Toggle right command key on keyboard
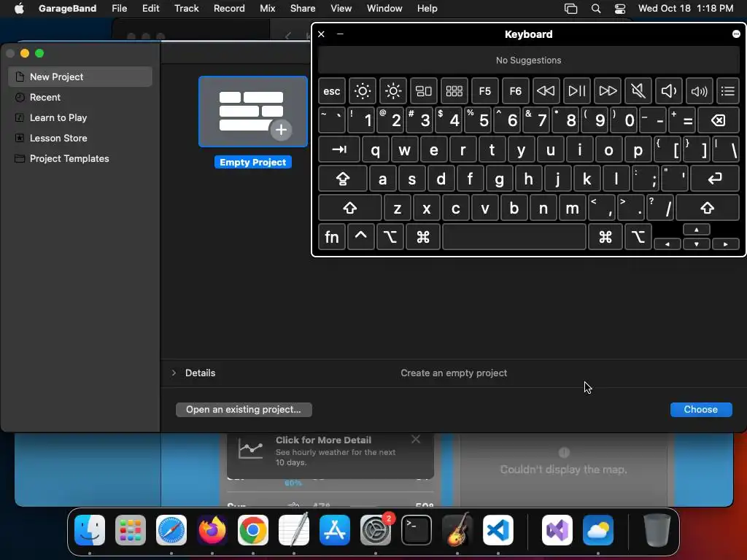The image size is (747, 560). click(x=605, y=237)
